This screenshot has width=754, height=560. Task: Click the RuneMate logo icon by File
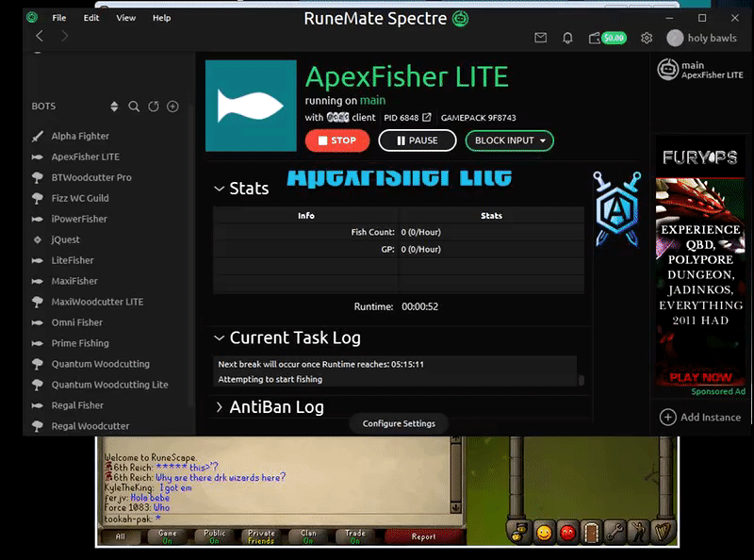pyautogui.click(x=32, y=18)
